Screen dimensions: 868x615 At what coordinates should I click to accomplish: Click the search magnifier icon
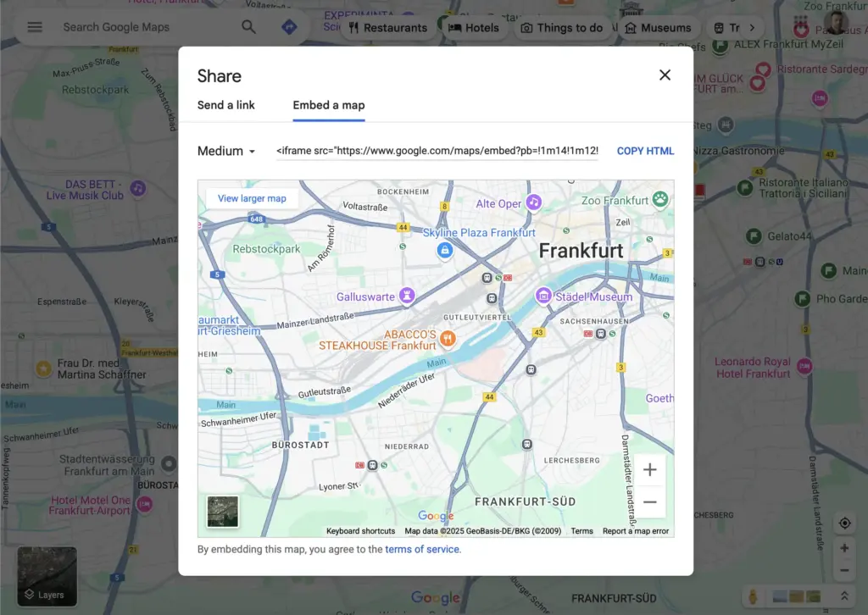(248, 26)
